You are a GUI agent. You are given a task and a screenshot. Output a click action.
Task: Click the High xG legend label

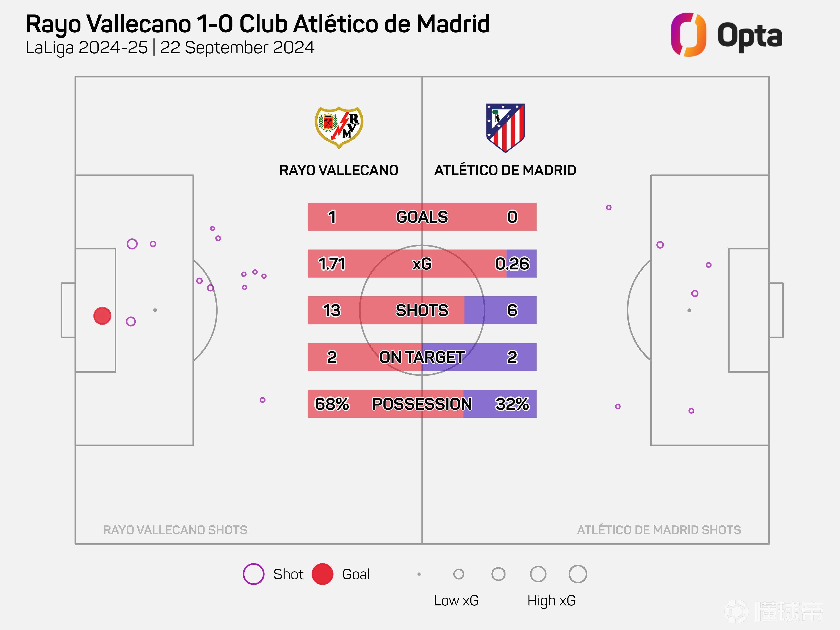click(551, 601)
